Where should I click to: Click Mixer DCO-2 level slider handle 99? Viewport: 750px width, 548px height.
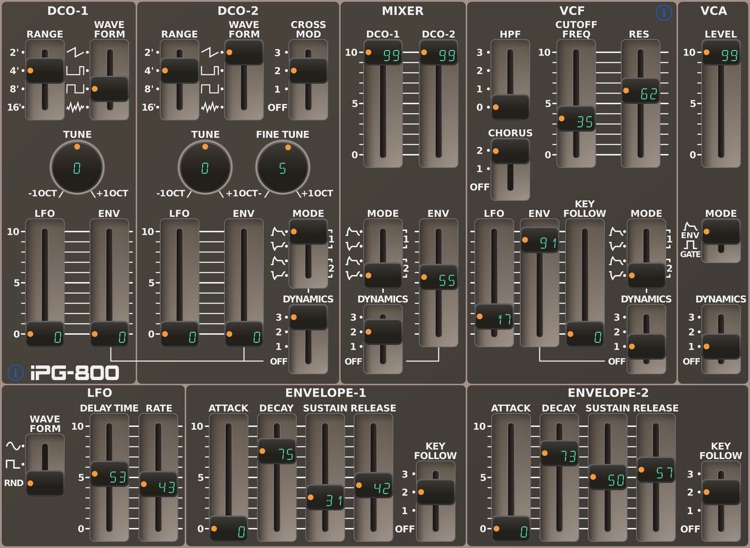point(439,53)
